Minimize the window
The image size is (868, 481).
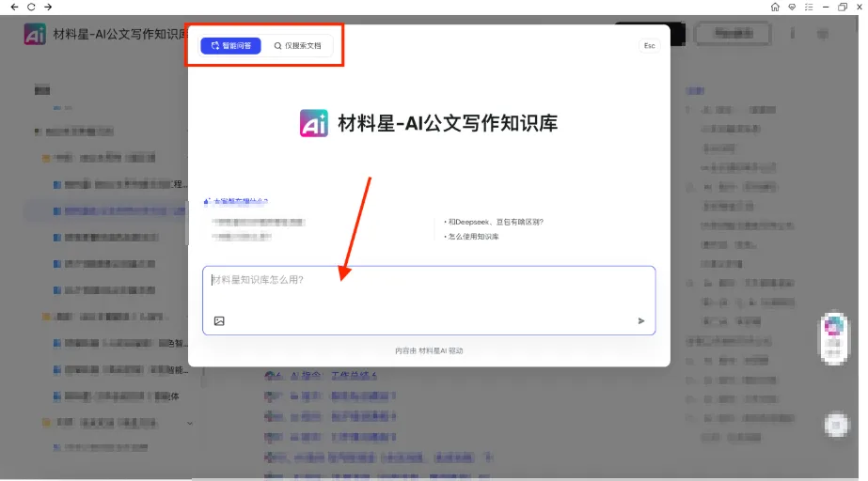(826, 8)
